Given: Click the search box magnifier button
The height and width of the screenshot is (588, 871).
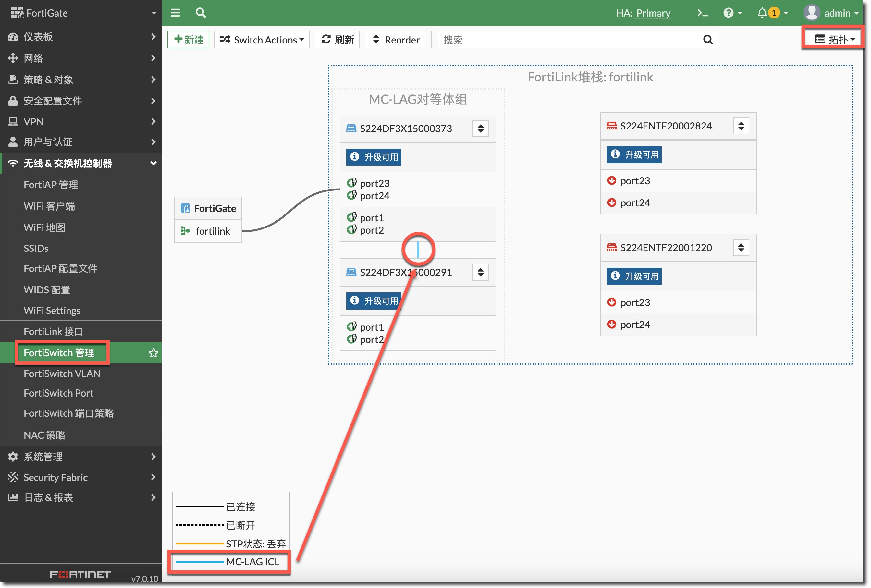Looking at the screenshot, I should coord(707,40).
